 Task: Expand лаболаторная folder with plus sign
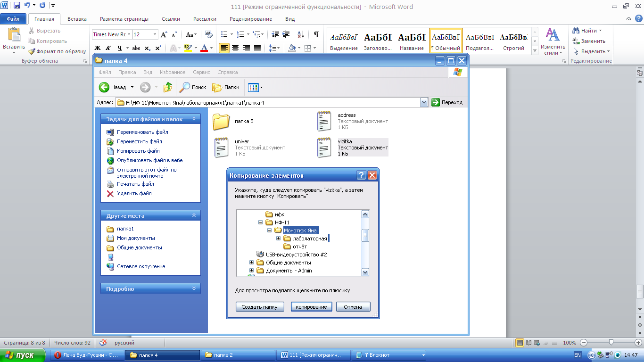pos(278,239)
